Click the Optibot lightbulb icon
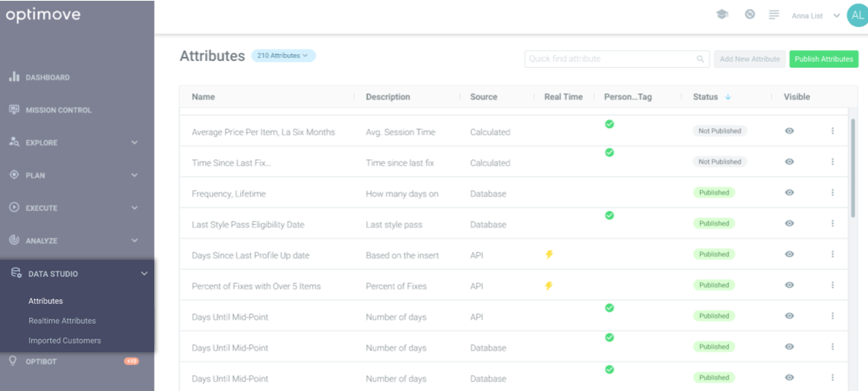 pos(14,361)
